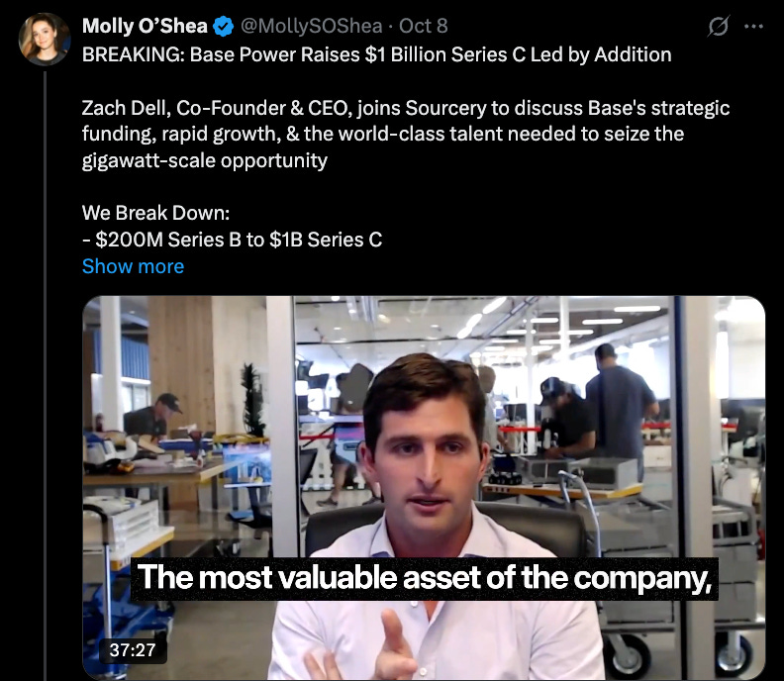Screen dimensions: 784x681
Task: Open the three-dot more options menu
Action: pyautogui.click(x=753, y=27)
